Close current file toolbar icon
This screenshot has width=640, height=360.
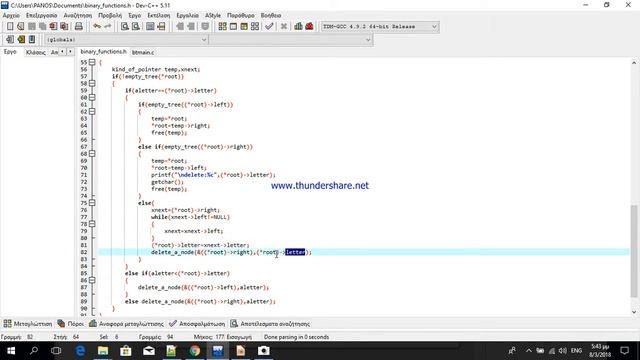click(x=53, y=27)
